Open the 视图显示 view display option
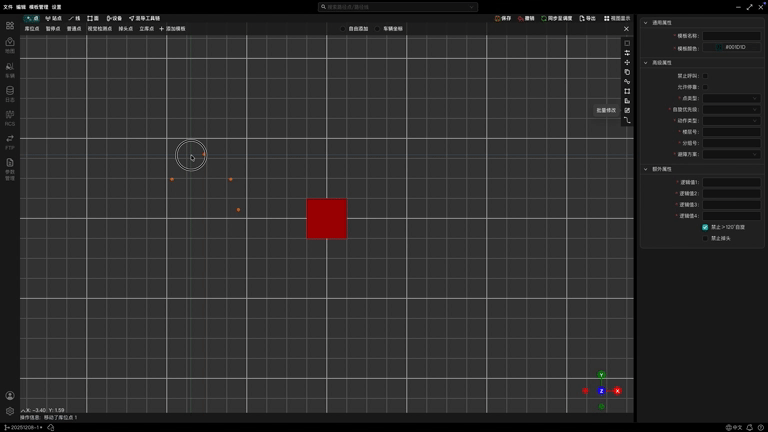 617,18
